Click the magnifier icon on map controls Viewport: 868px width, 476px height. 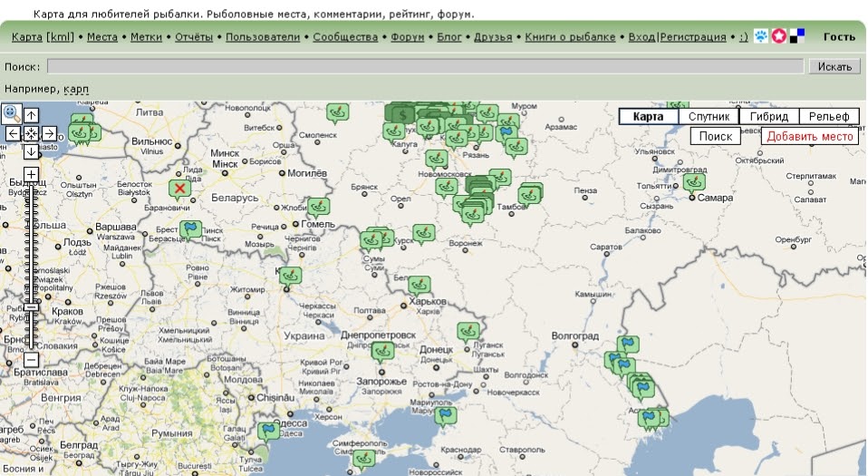[x=12, y=113]
